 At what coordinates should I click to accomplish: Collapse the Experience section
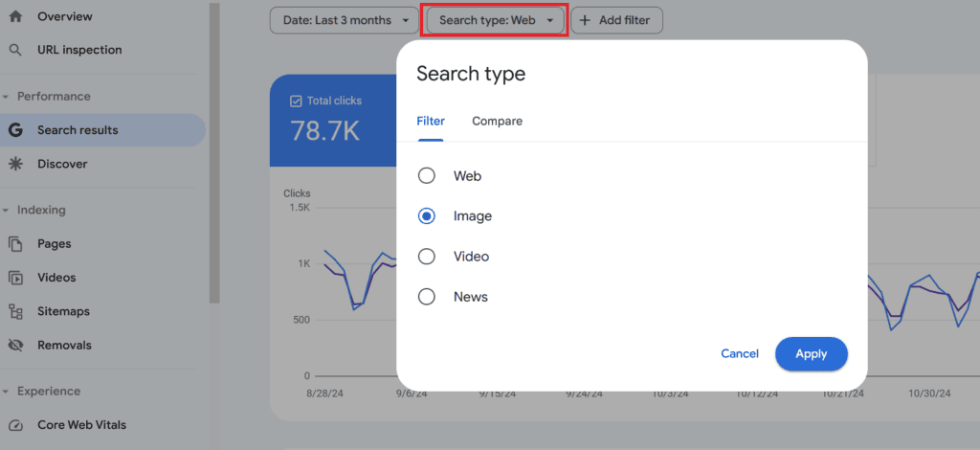6,392
